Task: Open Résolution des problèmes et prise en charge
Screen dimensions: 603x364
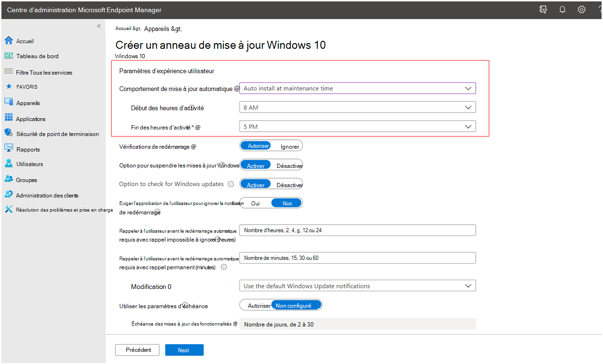Action: (64, 210)
